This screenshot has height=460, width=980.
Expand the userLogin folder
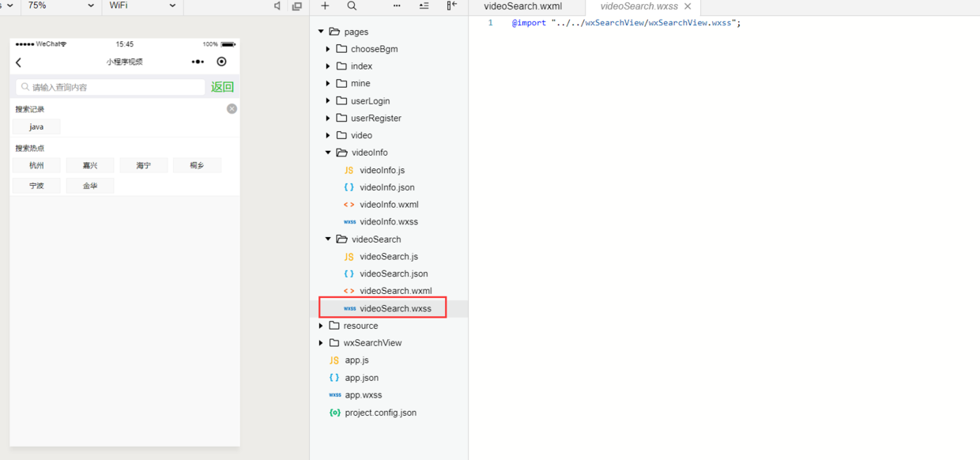[328, 100]
